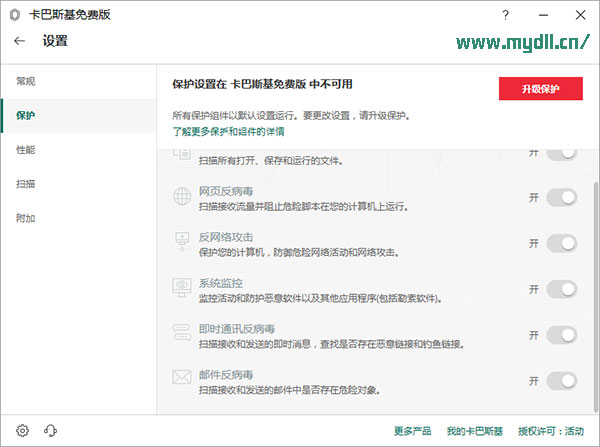The width and height of the screenshot is (600, 447).
Task: Open the 更多产品 link
Action: pyautogui.click(x=412, y=431)
